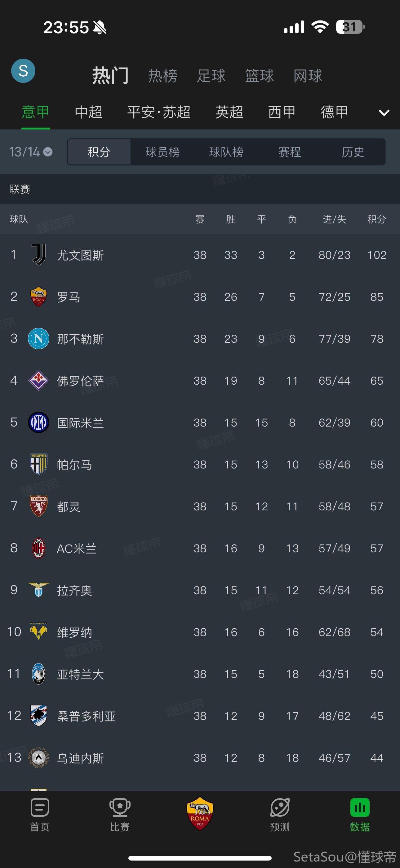Switch to 球员榜 tab
The width and height of the screenshot is (400, 868).
pyautogui.click(x=162, y=152)
